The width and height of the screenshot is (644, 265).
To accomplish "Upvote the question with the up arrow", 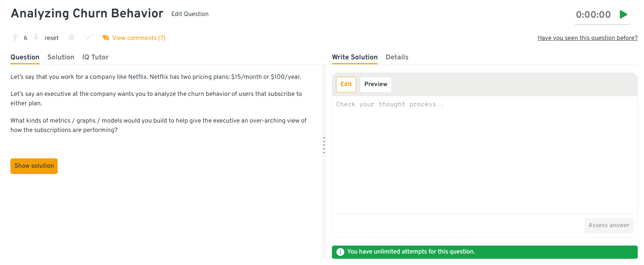I will (15, 37).
